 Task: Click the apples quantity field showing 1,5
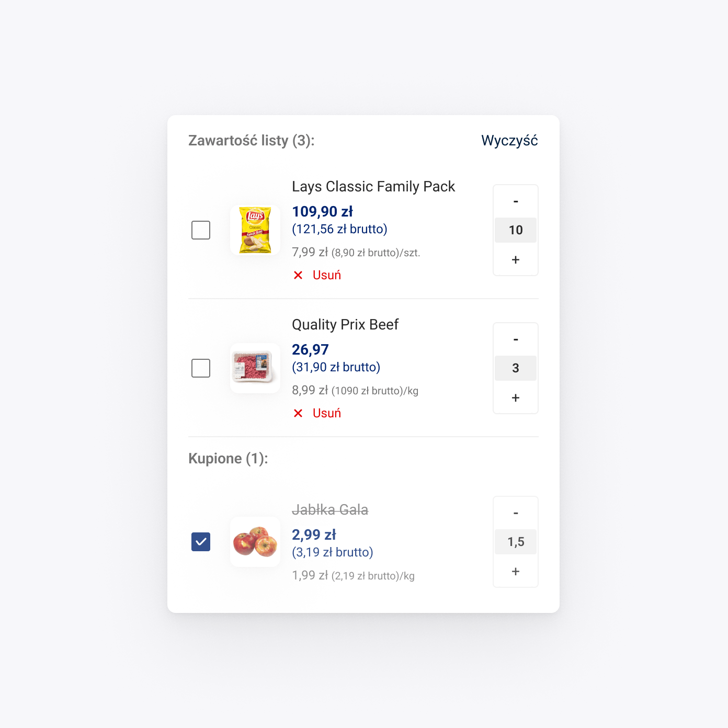click(516, 542)
